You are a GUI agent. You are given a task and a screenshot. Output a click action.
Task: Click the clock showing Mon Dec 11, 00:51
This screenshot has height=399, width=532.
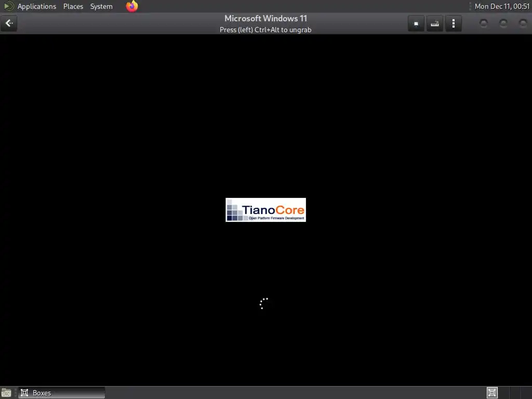click(x=502, y=6)
